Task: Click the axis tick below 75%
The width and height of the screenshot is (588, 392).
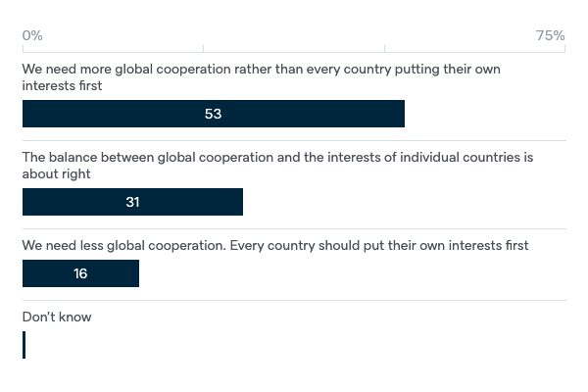Action: click(564, 49)
